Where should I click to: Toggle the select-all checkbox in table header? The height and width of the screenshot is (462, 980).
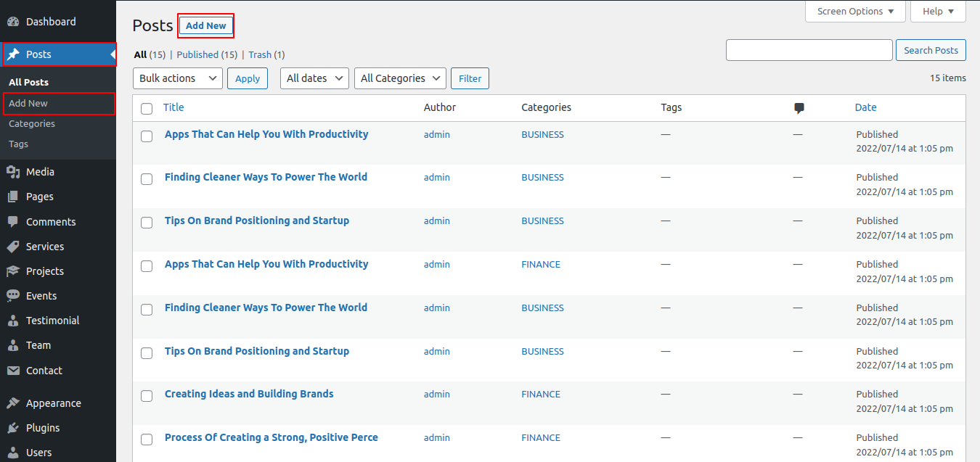click(147, 108)
